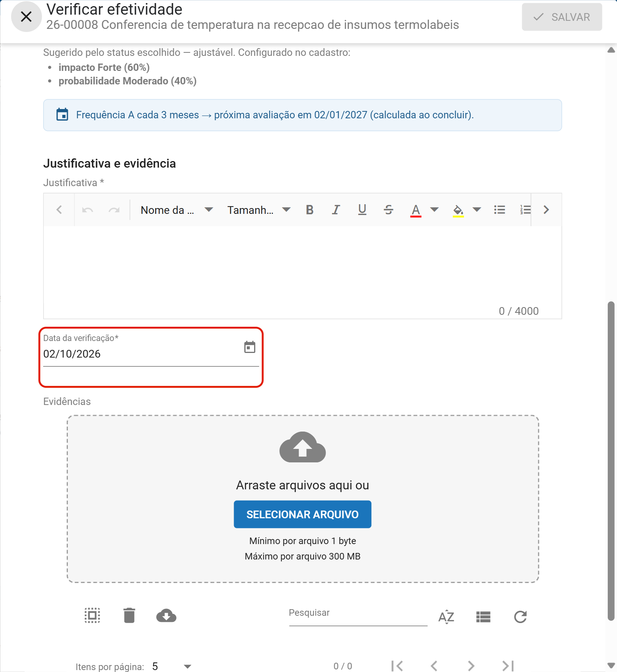Go to last page of files
This screenshot has height=672, width=617.
508,666
